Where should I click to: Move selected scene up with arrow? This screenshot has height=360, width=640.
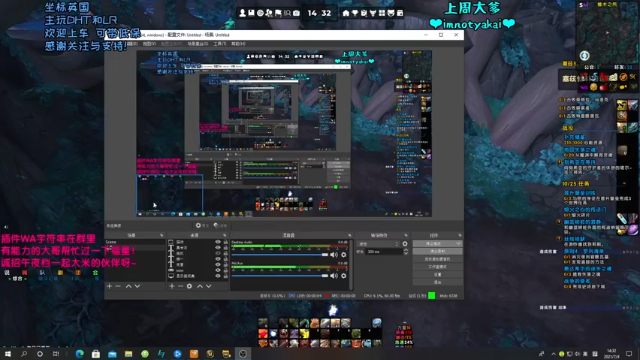pyautogui.click(x=129, y=286)
